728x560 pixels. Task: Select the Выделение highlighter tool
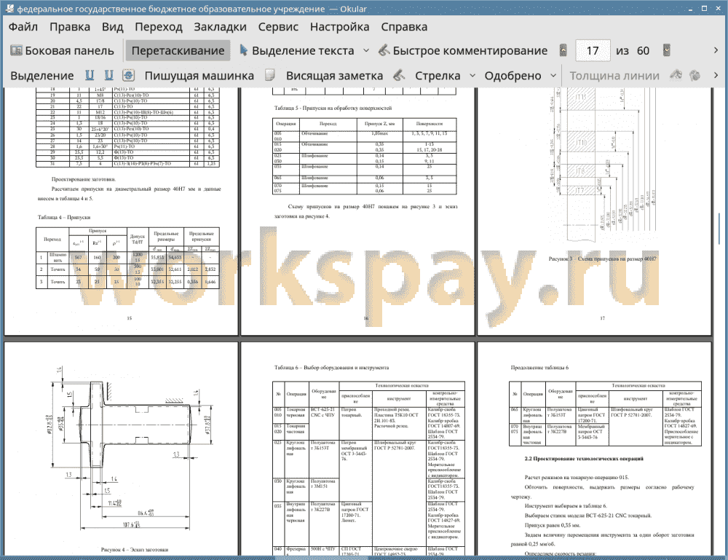coord(41,76)
